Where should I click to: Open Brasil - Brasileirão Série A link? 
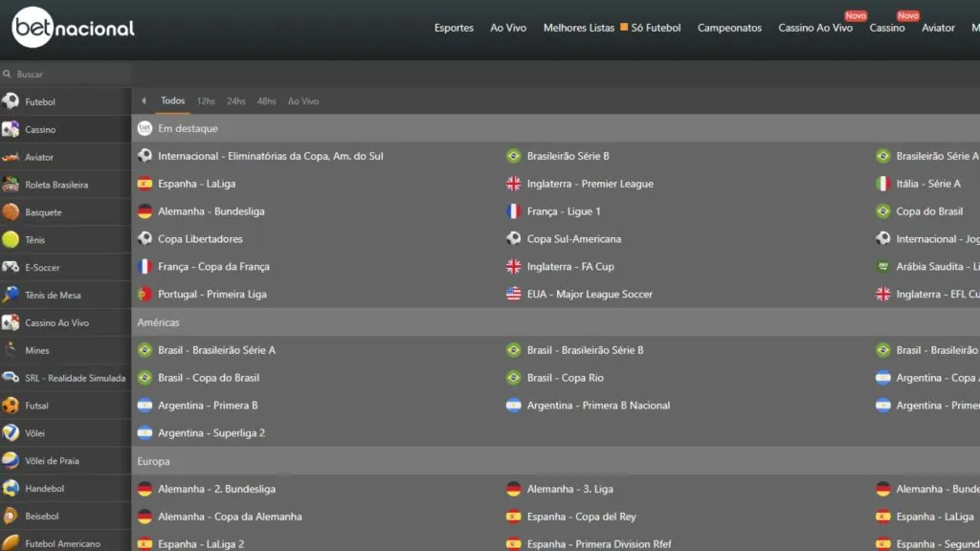coord(216,350)
